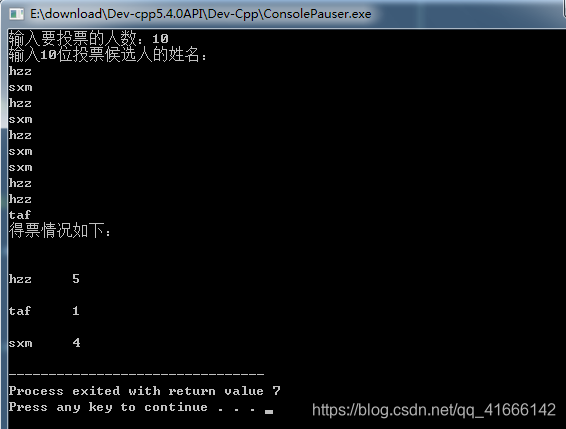Click the hzz name in the results list
Viewport: 566px width, 429px height.
coord(20,279)
